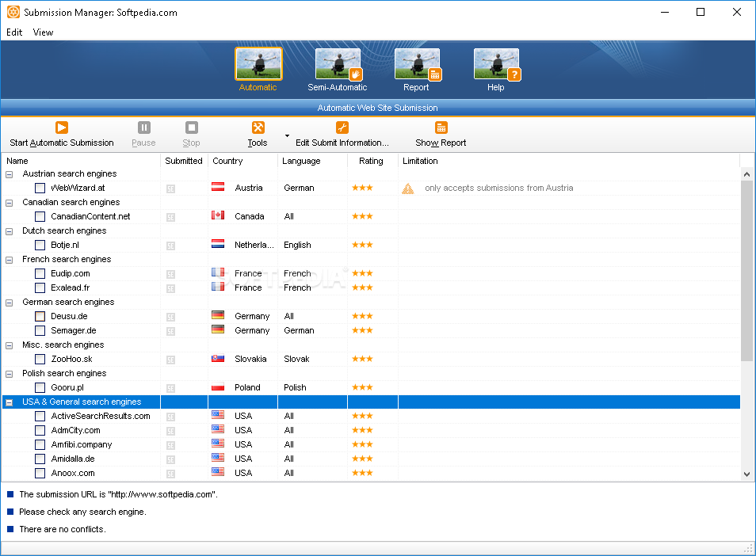Check the CanadianContent.net checkbox
Viewport: 756px width, 556px height.
click(x=40, y=217)
